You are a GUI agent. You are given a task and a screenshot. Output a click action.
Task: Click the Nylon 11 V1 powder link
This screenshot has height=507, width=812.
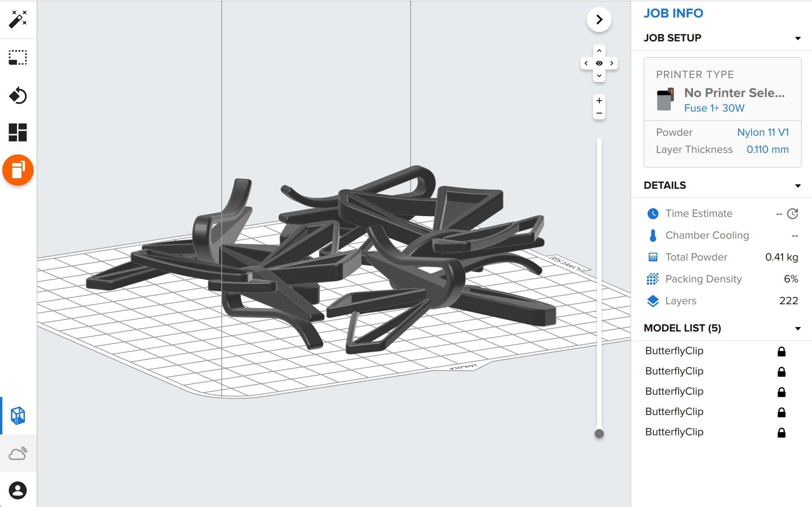[763, 132]
